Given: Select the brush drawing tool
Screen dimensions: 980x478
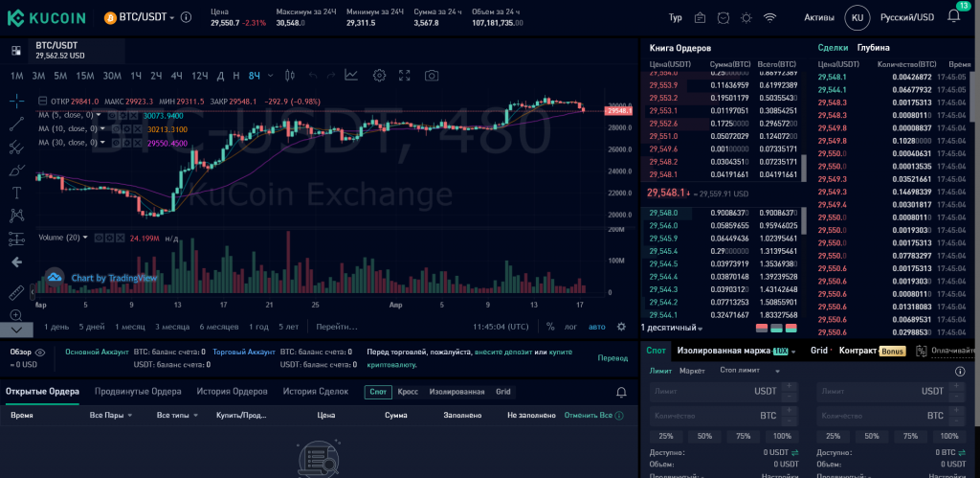Looking at the screenshot, I should (17, 170).
